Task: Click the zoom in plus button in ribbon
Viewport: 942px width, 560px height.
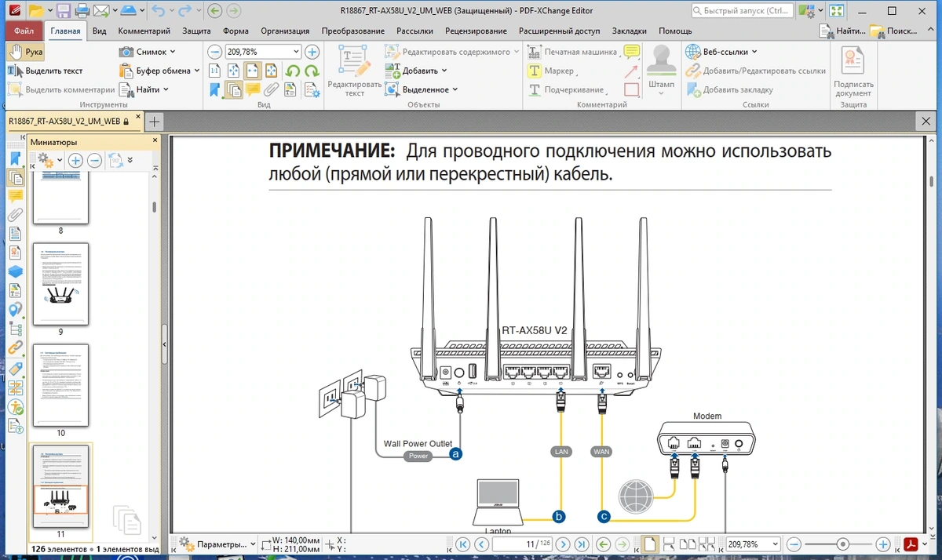Action: point(312,52)
